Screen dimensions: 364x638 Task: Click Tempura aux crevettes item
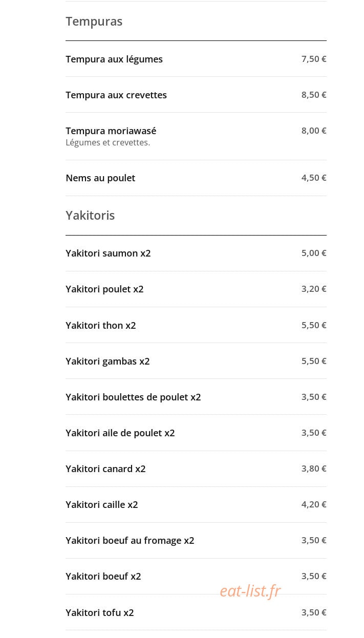point(196,95)
